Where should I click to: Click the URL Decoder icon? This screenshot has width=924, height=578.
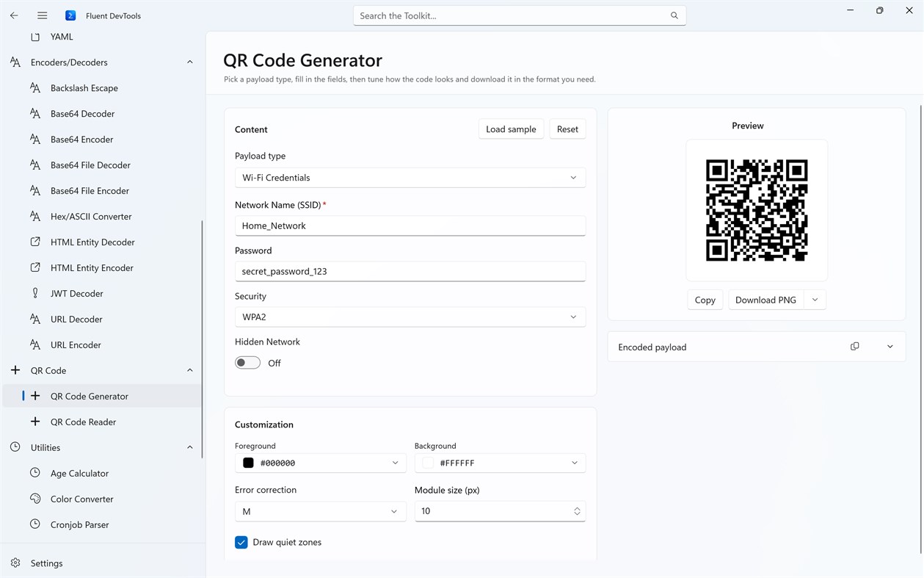click(34, 319)
